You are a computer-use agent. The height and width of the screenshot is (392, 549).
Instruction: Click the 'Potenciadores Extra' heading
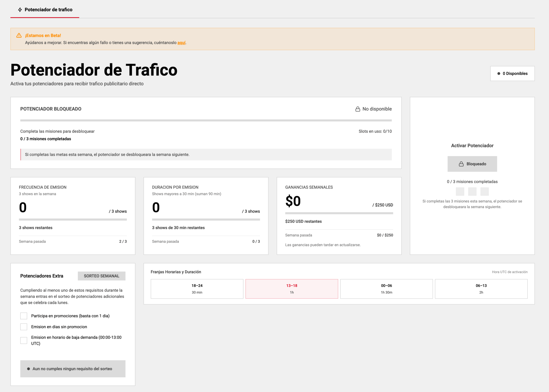[42, 276]
